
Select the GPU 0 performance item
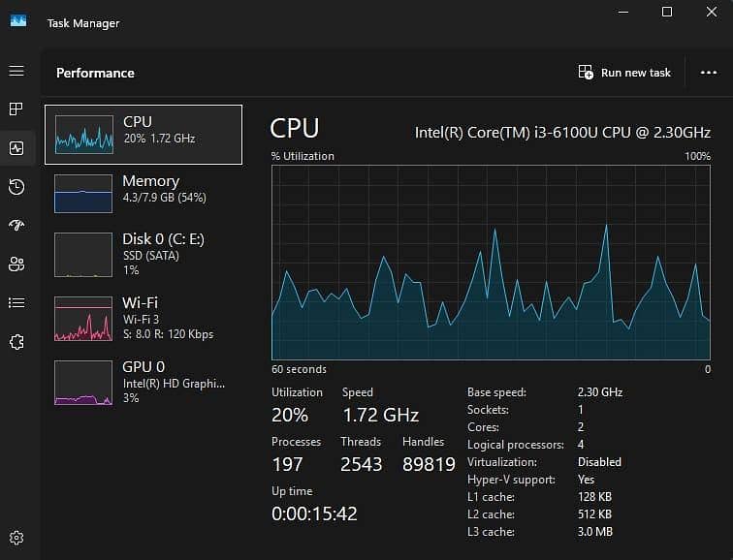click(x=143, y=382)
